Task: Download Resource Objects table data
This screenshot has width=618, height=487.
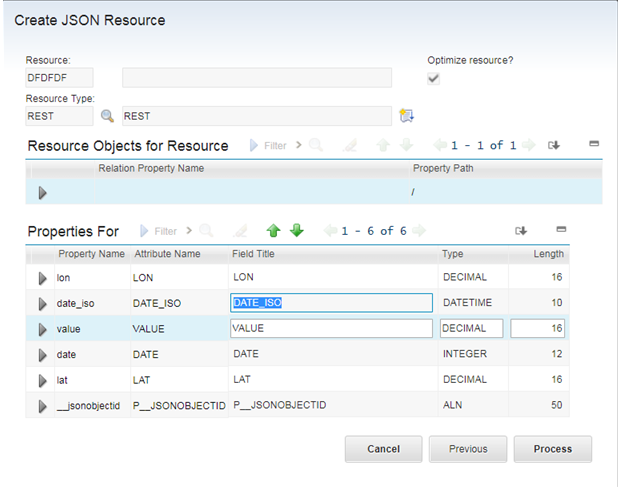Action: coord(554,145)
